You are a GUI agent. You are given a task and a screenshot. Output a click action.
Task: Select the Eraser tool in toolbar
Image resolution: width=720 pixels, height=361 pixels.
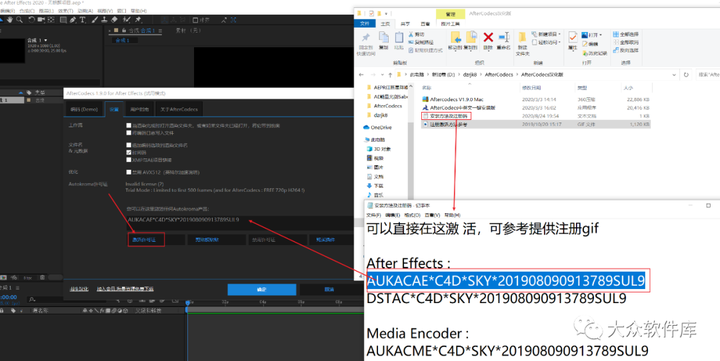[114, 20]
